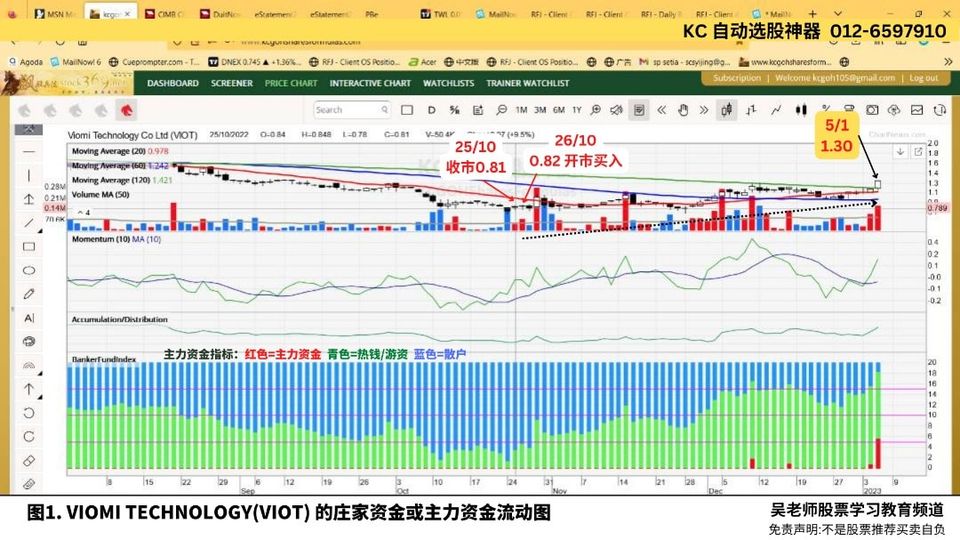Open the DASHBOARD menu
The height and width of the screenshot is (540, 960).
click(173, 83)
